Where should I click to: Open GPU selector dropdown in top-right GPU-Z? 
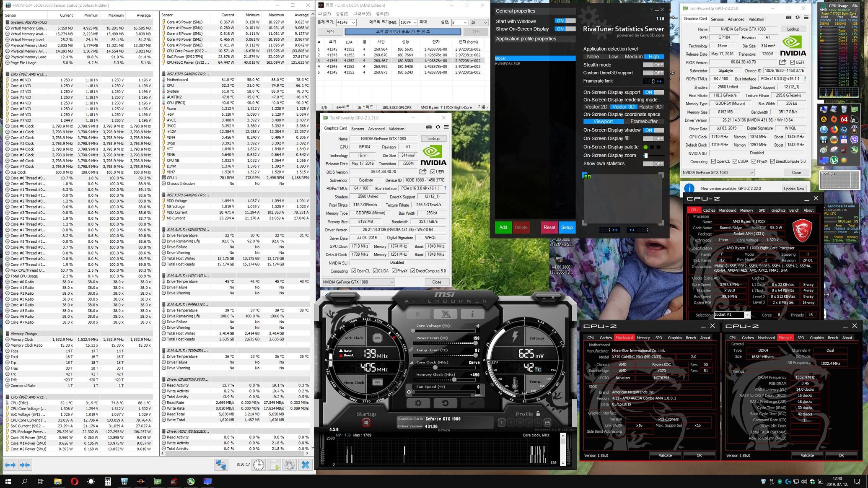(x=718, y=173)
